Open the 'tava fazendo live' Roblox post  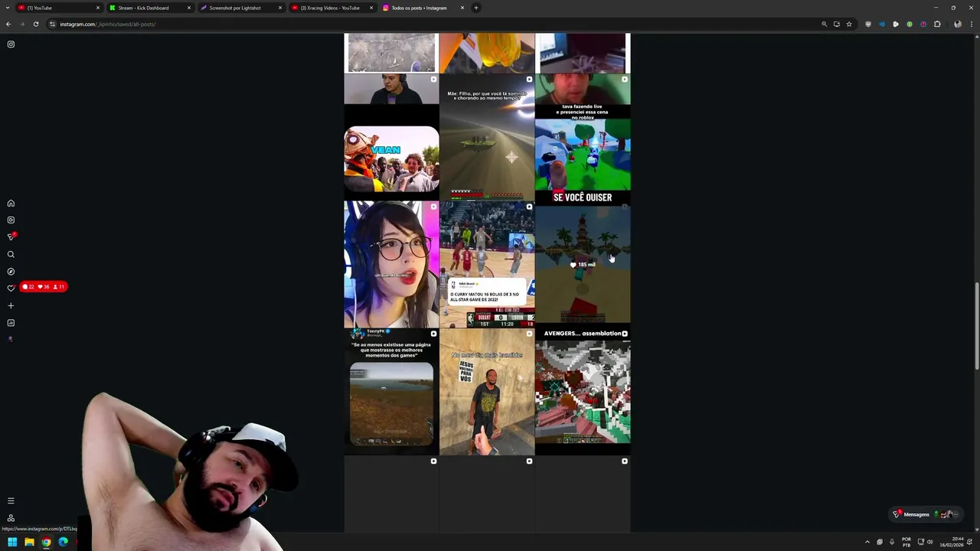(x=583, y=137)
